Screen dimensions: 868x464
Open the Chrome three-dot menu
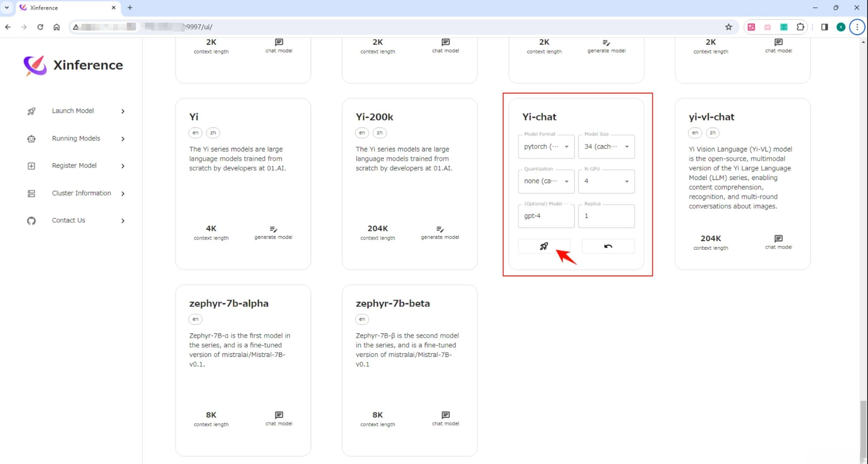coord(857,27)
